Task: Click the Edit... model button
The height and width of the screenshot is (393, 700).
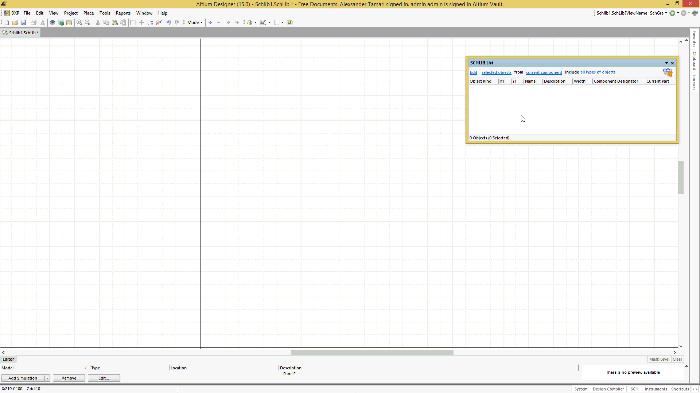Action: click(104, 378)
